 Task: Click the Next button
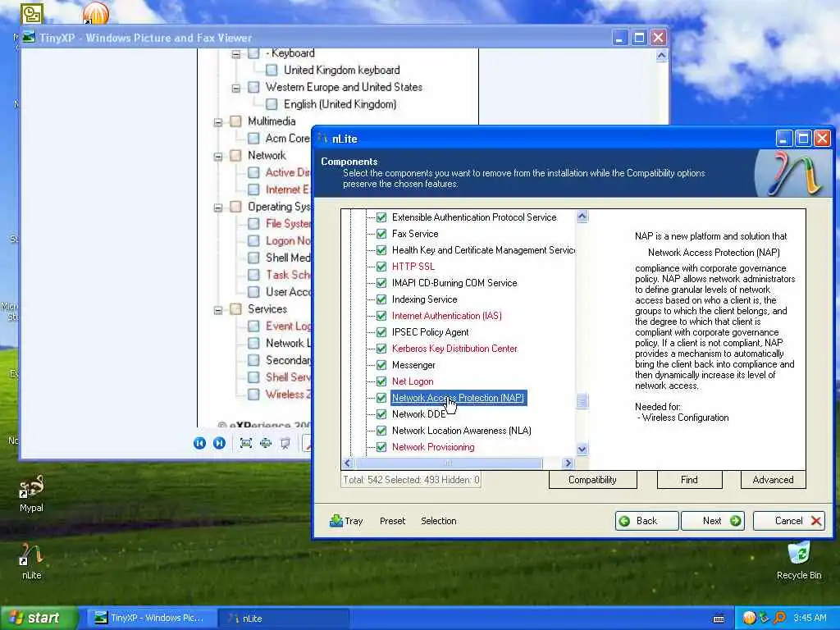pos(713,521)
